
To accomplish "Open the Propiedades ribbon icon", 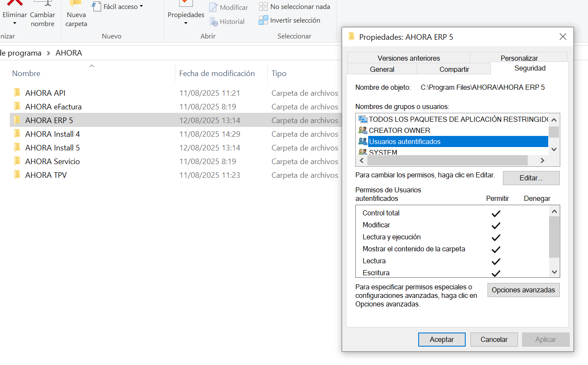I will (x=186, y=3).
